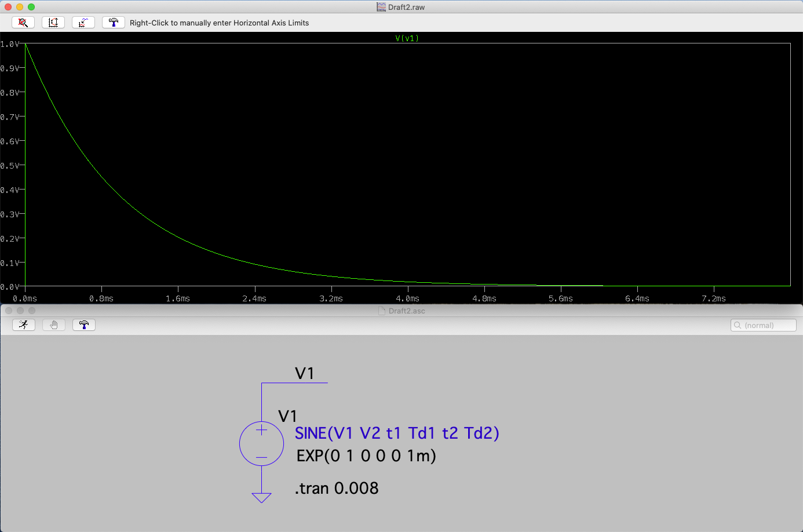This screenshot has width=803, height=532.
Task: Click the V1 voltage source symbol
Action: (261, 443)
